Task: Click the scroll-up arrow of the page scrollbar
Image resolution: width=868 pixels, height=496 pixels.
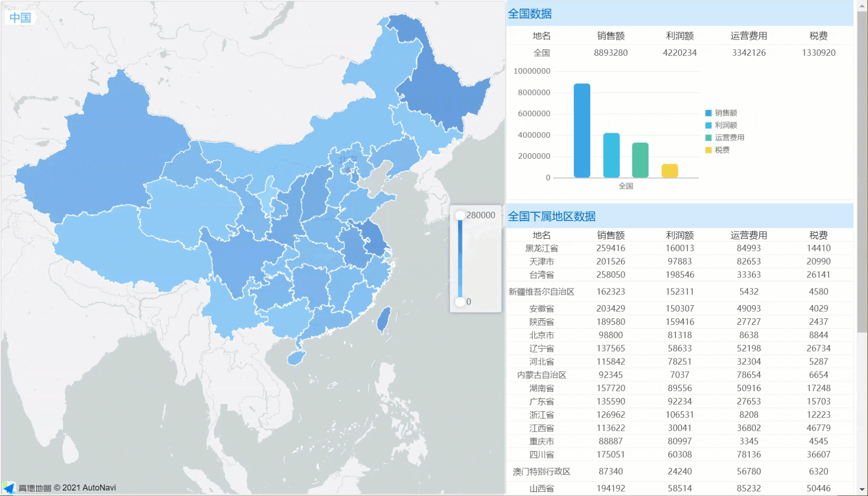Action: point(862,6)
